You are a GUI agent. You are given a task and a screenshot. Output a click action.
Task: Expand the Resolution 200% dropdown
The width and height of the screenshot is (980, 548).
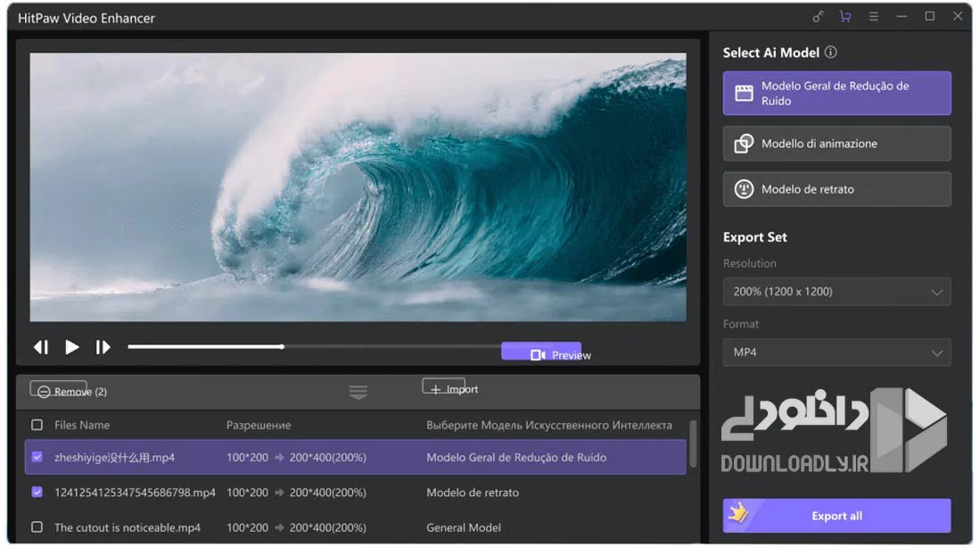coord(836,292)
